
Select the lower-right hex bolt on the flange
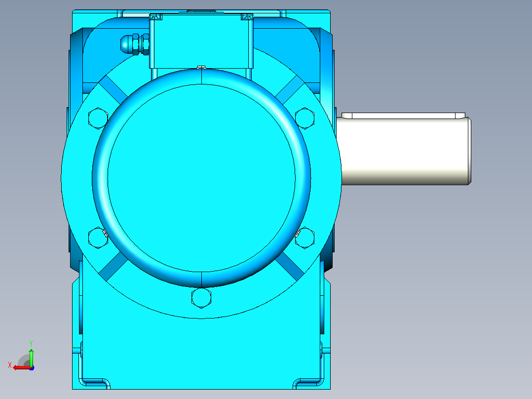[304, 238]
